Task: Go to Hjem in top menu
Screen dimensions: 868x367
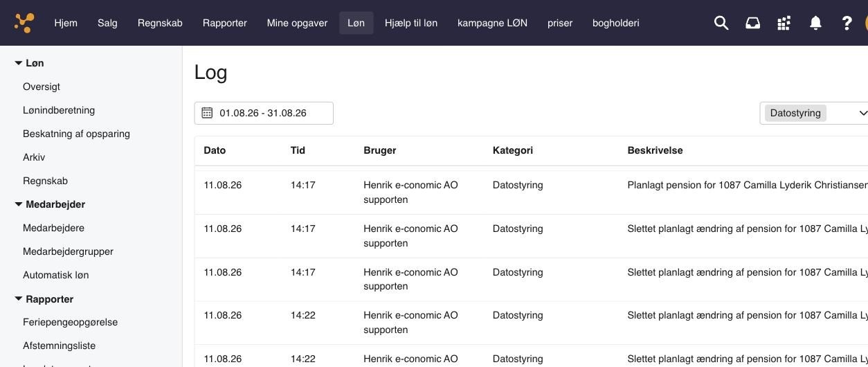Action: tap(66, 23)
